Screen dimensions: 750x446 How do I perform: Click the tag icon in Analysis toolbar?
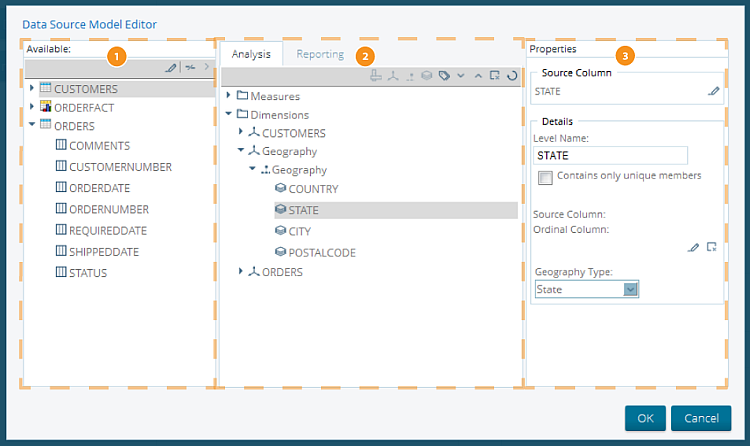click(x=443, y=76)
